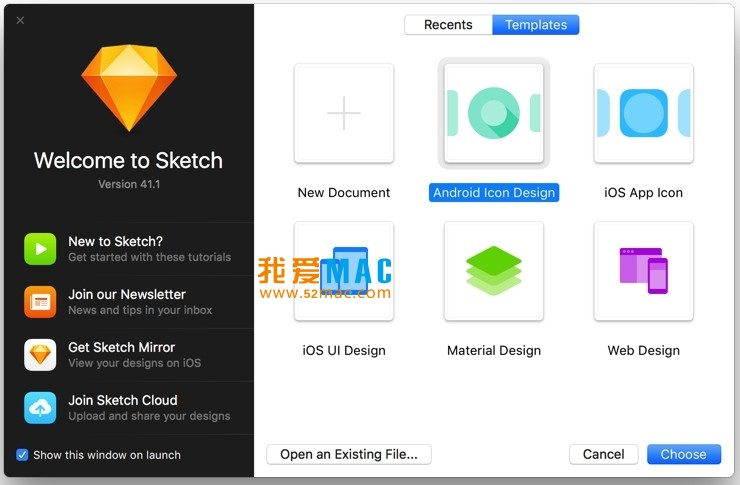The width and height of the screenshot is (740, 485).
Task: Uncheck Show this window on launch
Action: [x=22, y=455]
